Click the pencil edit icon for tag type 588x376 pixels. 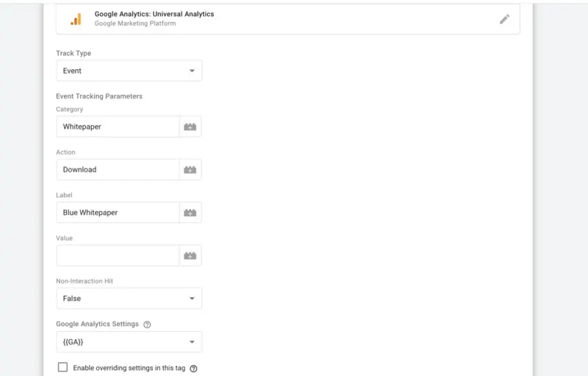point(504,19)
